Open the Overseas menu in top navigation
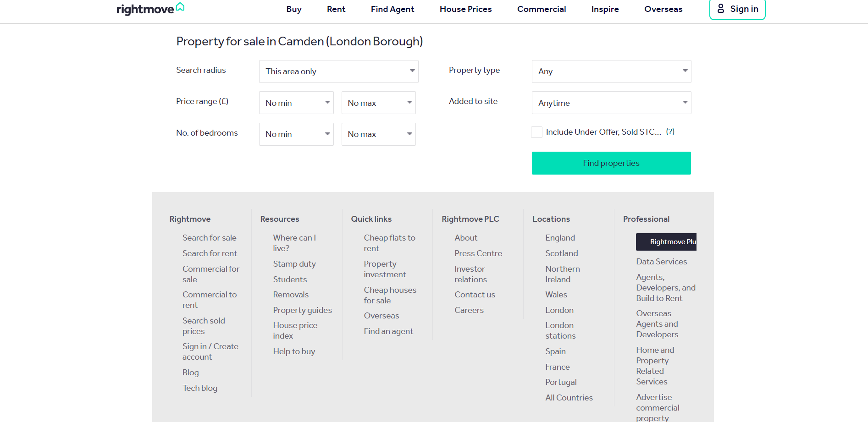868x422 pixels. coord(663,9)
